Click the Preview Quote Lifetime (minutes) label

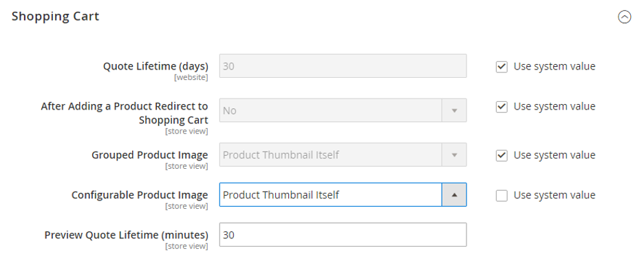point(126,235)
